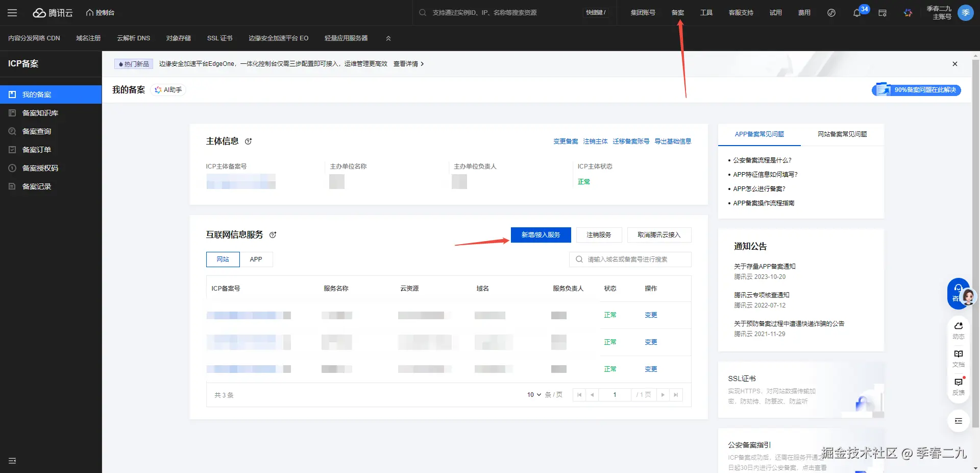Collapse sidebar using bottom-left icon

pos(12,461)
